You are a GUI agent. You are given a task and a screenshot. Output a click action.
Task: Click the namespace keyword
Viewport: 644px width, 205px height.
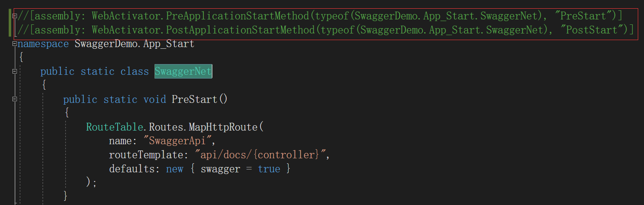coord(43,44)
